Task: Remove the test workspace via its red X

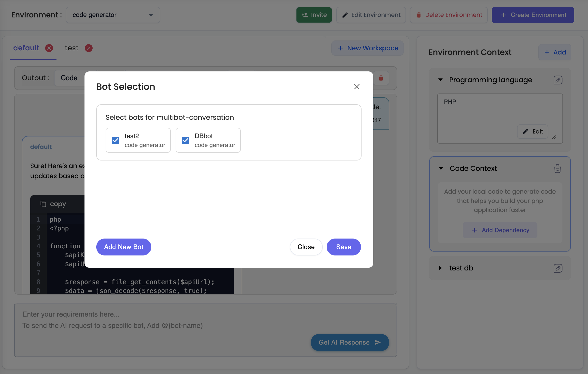Action: (88, 48)
